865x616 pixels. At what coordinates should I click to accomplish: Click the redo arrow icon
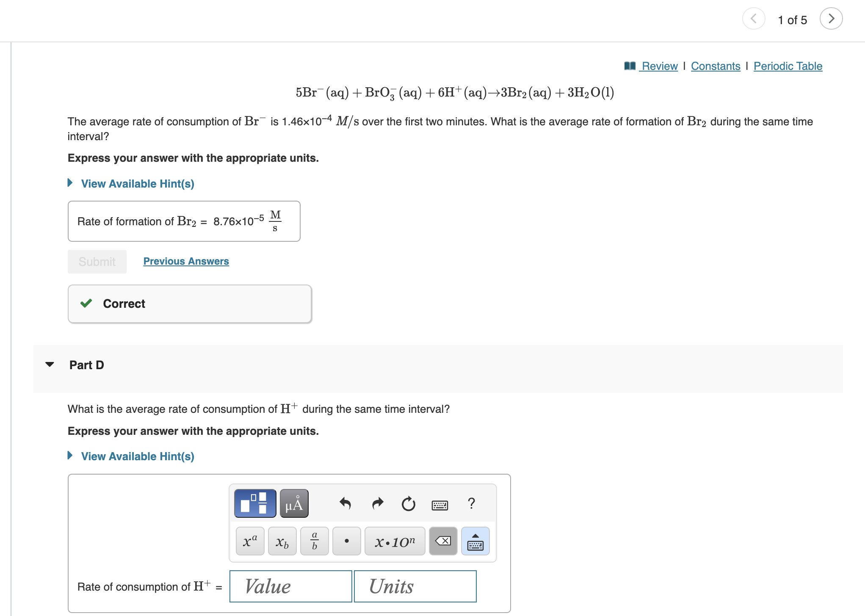coord(377,503)
